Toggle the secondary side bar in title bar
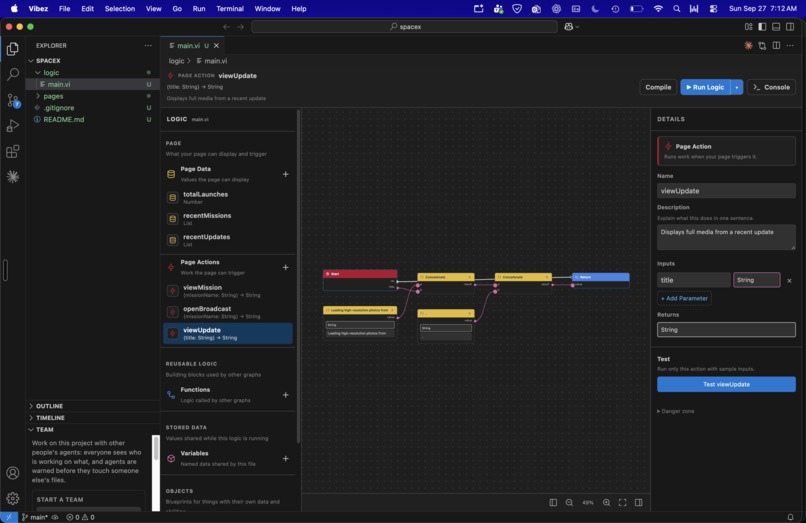Viewport: 806px width, 523px height. tap(790, 27)
